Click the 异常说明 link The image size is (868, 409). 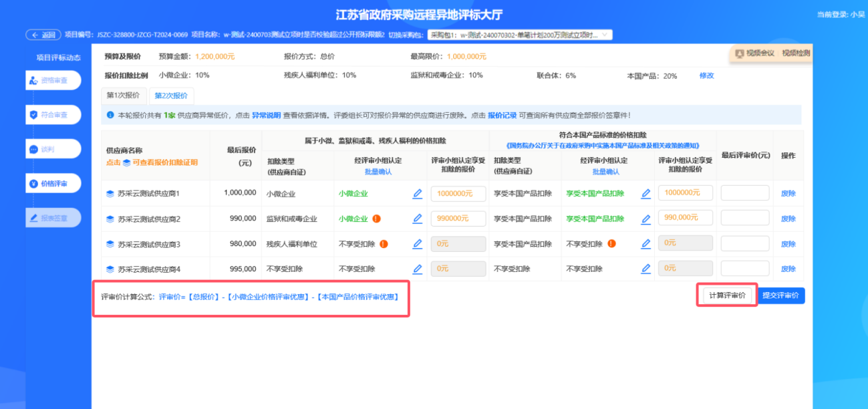[266, 115]
